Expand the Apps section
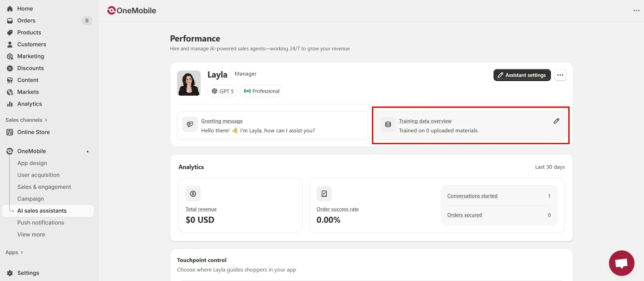Viewport: 644px width, 281px height. pyautogui.click(x=14, y=252)
